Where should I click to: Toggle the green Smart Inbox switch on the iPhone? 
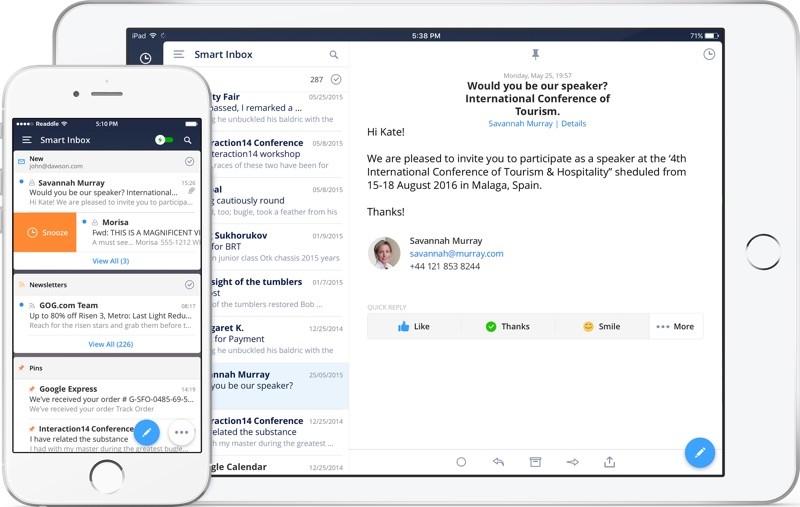tap(164, 140)
